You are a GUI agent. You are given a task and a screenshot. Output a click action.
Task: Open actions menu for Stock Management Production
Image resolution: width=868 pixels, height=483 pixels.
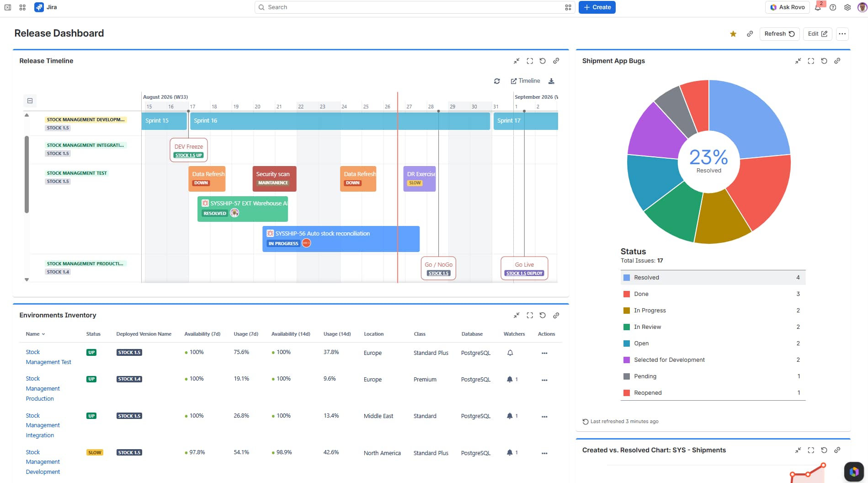(544, 380)
